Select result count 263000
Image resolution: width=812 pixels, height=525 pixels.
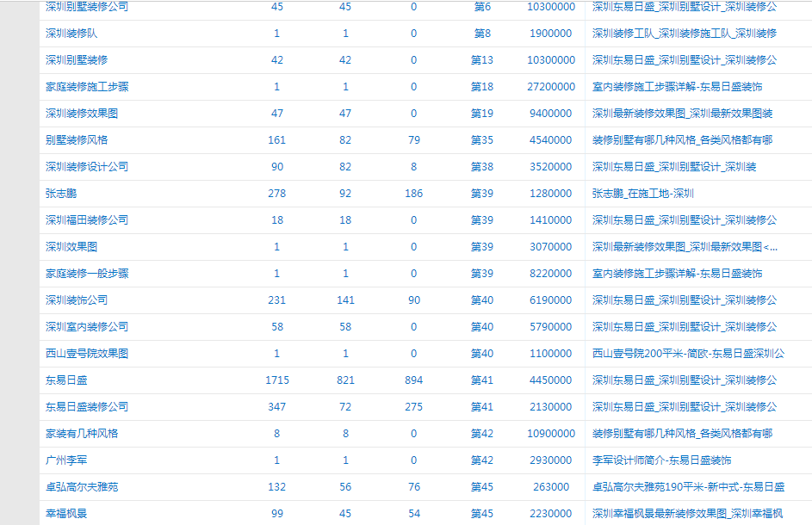pos(551,487)
